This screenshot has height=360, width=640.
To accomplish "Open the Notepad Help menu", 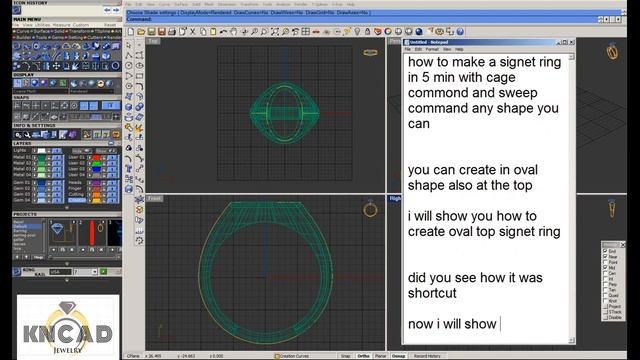I will [x=459, y=49].
